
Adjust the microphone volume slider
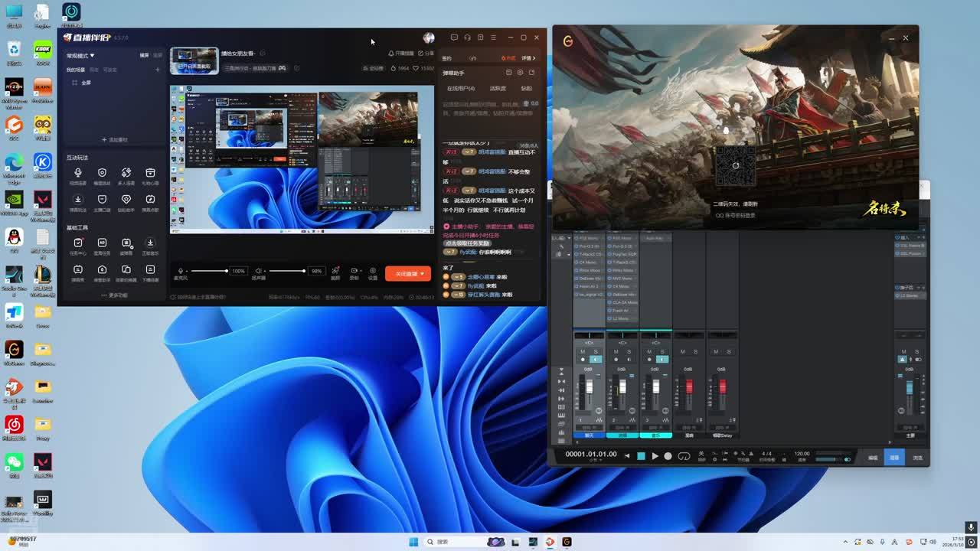click(208, 271)
